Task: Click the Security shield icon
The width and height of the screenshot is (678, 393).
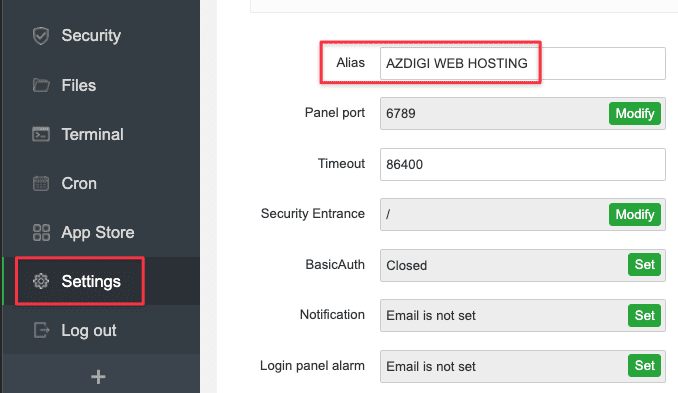Action: tap(41, 36)
